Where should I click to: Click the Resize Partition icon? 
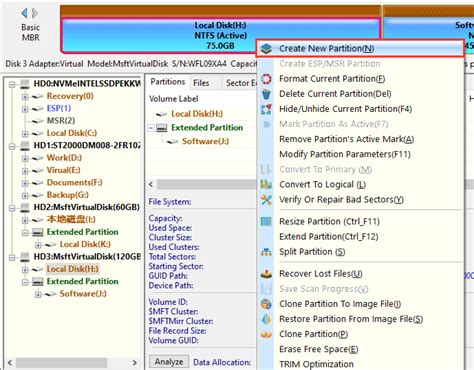tap(266, 221)
